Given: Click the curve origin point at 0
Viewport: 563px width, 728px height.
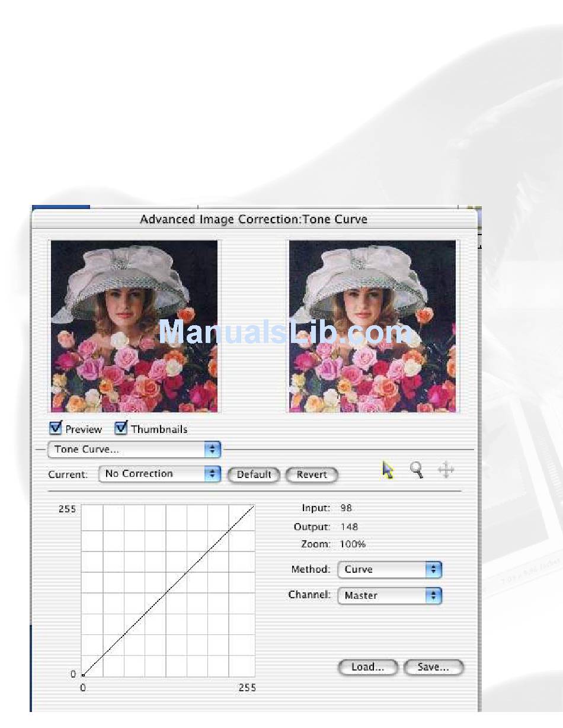Looking at the screenshot, I should tap(83, 675).
